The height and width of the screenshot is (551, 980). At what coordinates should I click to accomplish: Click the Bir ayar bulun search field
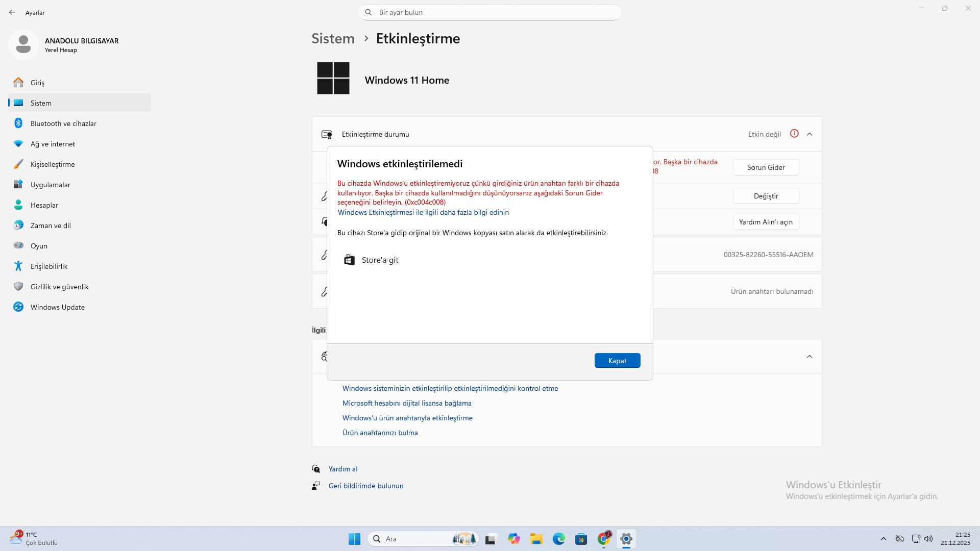(490, 12)
